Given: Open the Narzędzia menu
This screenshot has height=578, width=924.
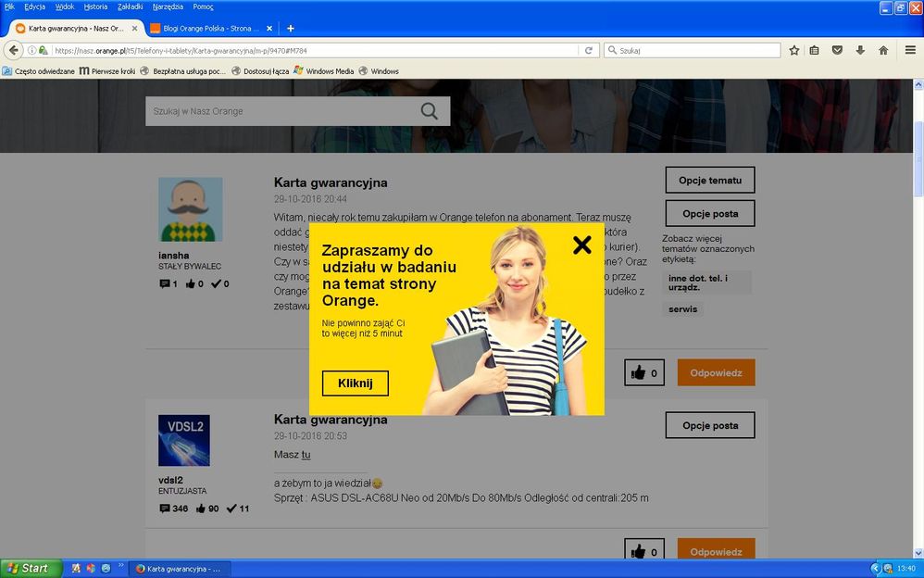Looking at the screenshot, I should point(168,7).
